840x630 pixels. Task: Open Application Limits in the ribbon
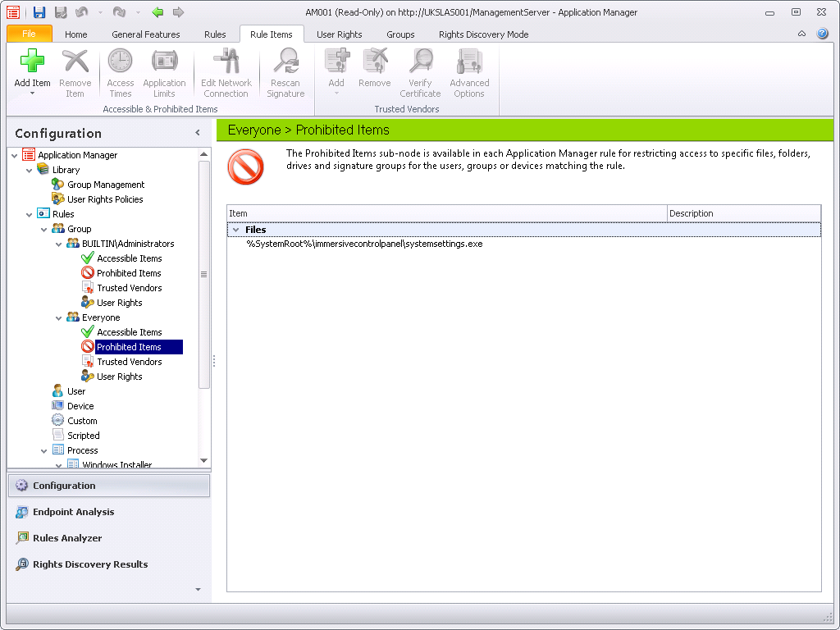pyautogui.click(x=164, y=61)
